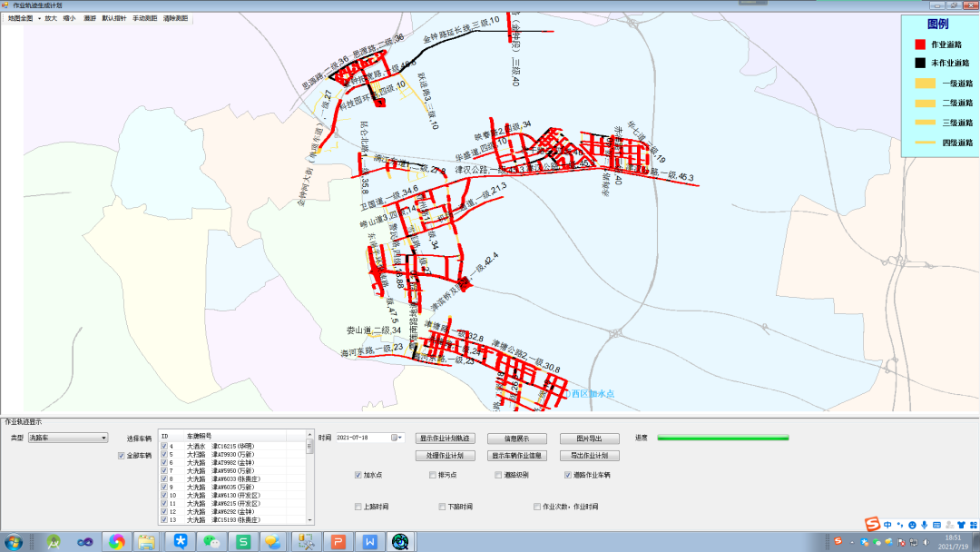Image resolution: width=980 pixels, height=552 pixels.
Task: Click the up arrow of the vehicle list scrollbar
Action: 309,435
